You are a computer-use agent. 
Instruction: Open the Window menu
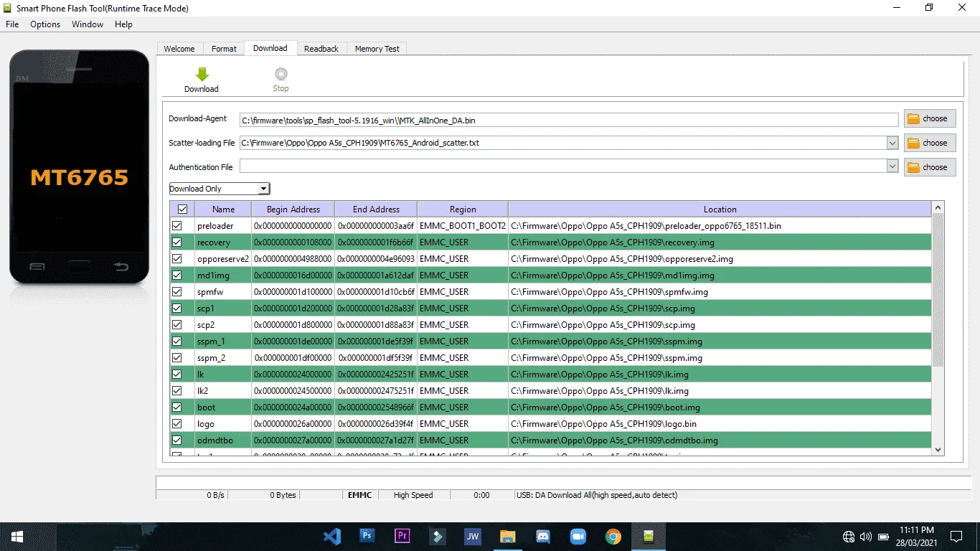click(x=88, y=24)
